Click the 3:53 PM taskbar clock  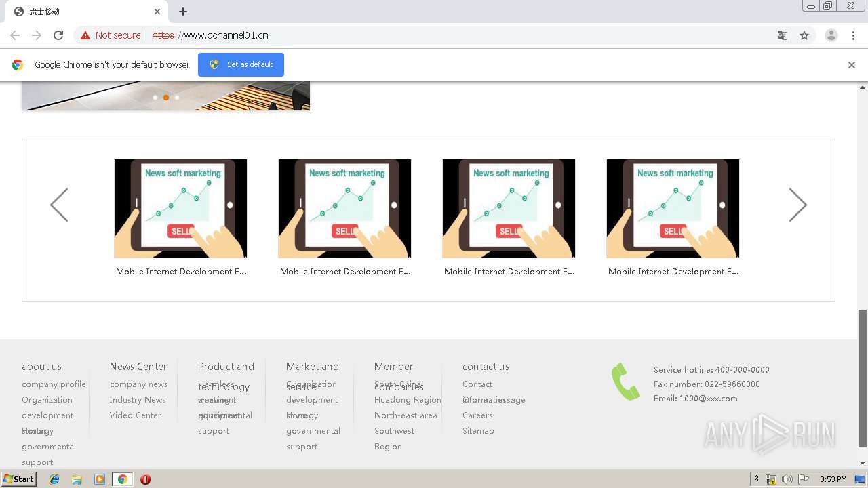point(833,479)
